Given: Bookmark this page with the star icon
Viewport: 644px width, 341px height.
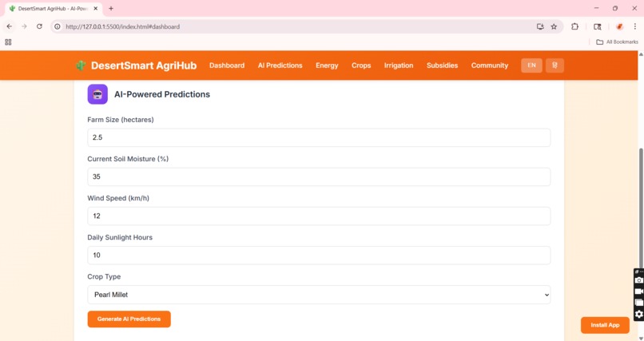Looking at the screenshot, I should pos(554,26).
